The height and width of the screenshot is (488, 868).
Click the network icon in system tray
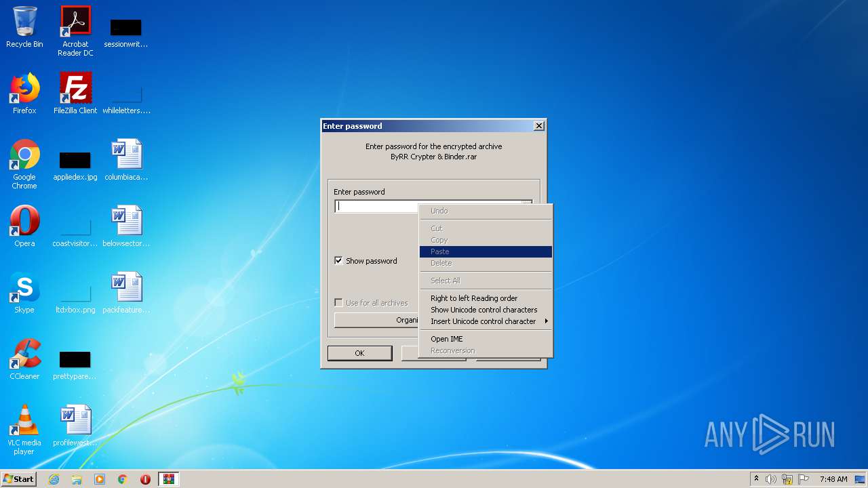pyautogui.click(x=787, y=479)
